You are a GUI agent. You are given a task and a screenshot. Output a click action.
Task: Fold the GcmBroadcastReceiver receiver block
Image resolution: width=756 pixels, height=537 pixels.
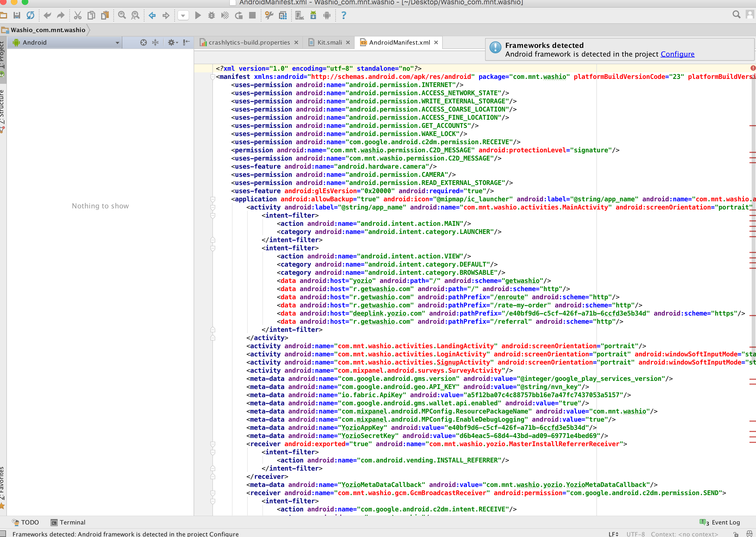213,493
